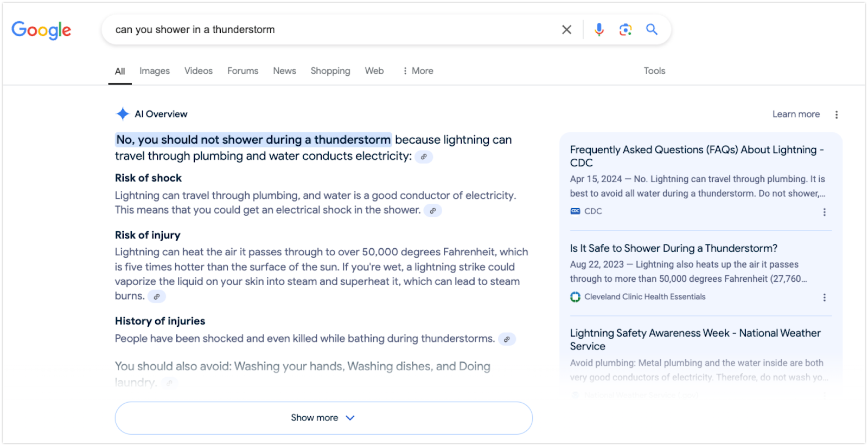Open CDC Lightning FAQs result
Image resolution: width=868 pixels, height=446 pixels.
pyautogui.click(x=697, y=156)
